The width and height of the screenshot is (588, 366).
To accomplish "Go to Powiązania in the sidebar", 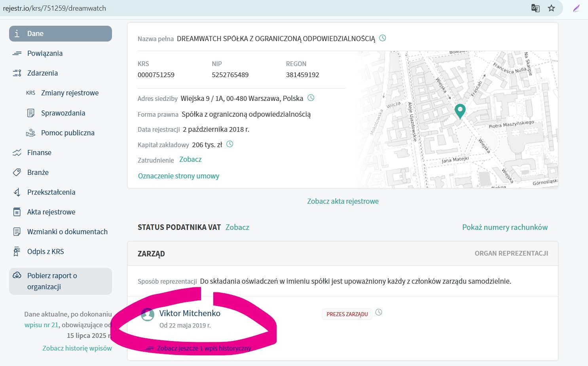I will [45, 53].
